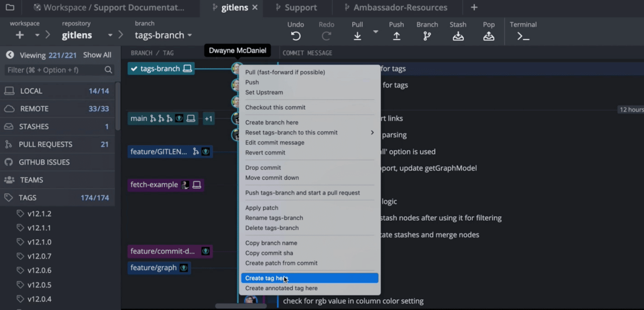The image size is (644, 310).
Task: Open the Terminal icon
Action: [523, 36]
